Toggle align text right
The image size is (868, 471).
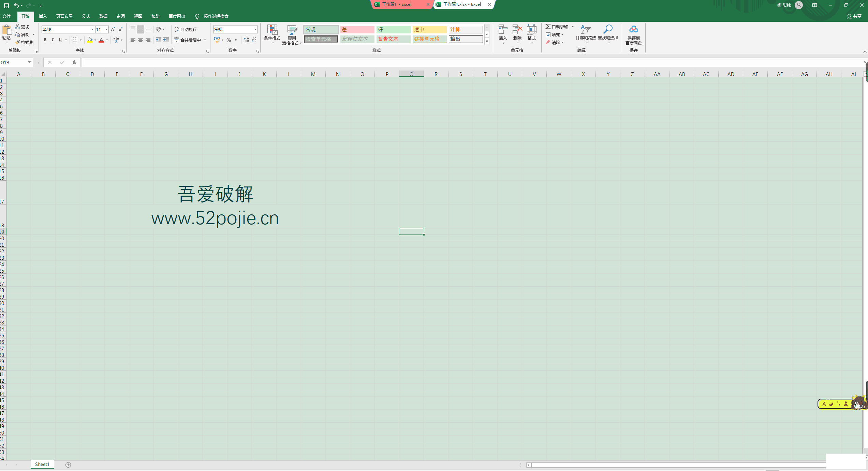tap(148, 40)
